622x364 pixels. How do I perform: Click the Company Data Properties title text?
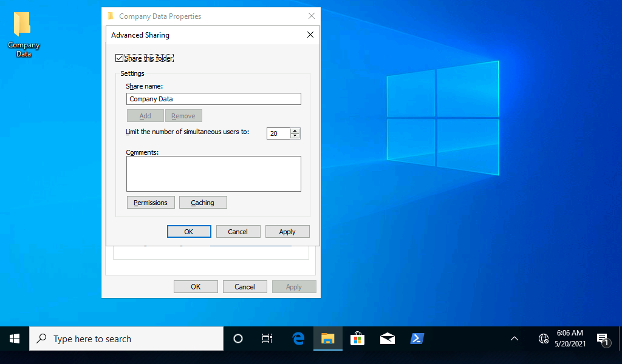click(x=160, y=16)
